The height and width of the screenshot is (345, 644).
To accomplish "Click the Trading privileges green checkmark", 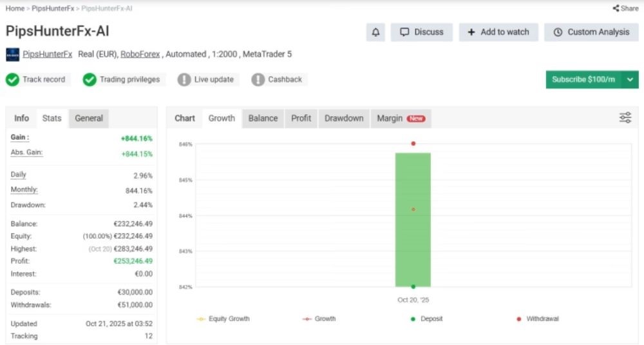I will [90, 79].
